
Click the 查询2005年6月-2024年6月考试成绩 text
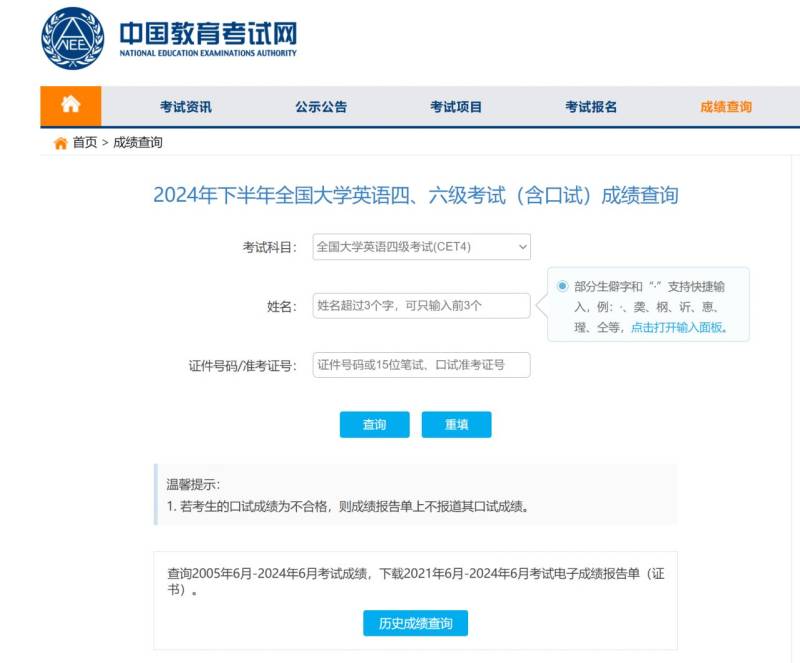tap(268, 574)
